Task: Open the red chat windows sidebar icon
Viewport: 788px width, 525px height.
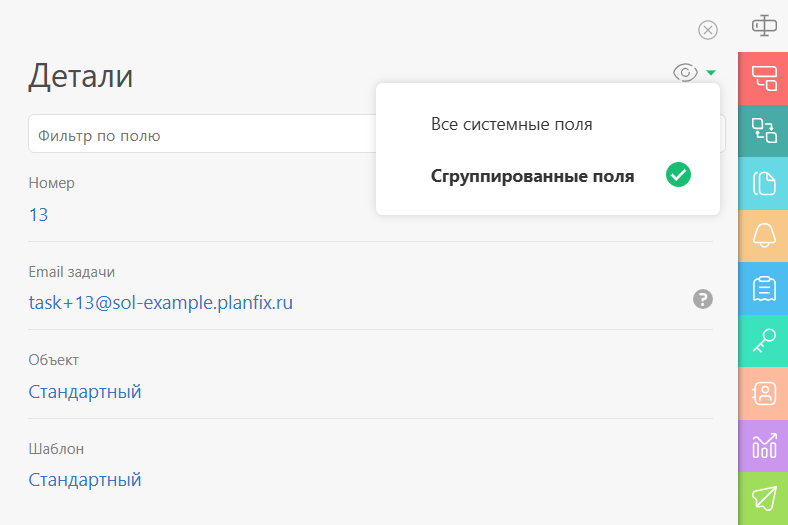Action: click(763, 78)
